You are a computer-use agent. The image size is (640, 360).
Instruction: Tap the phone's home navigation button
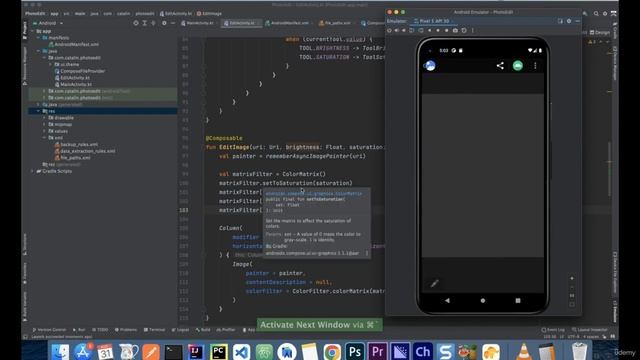pyautogui.click(x=483, y=300)
